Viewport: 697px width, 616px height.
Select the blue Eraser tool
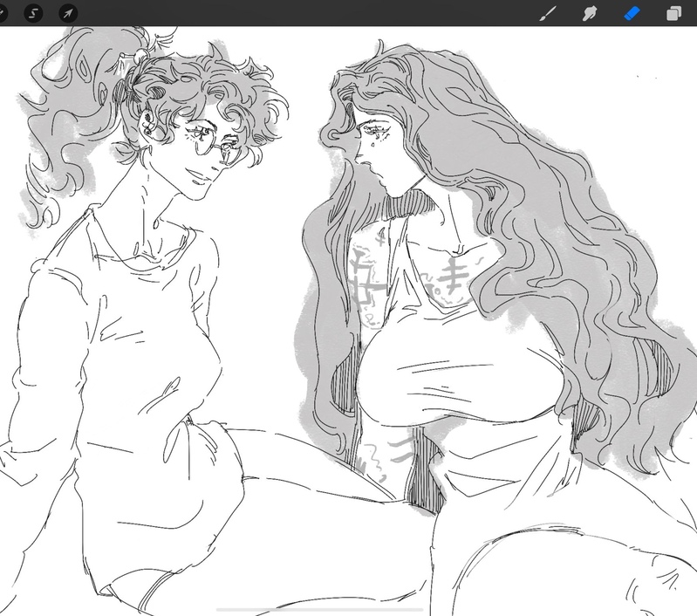[632, 13]
